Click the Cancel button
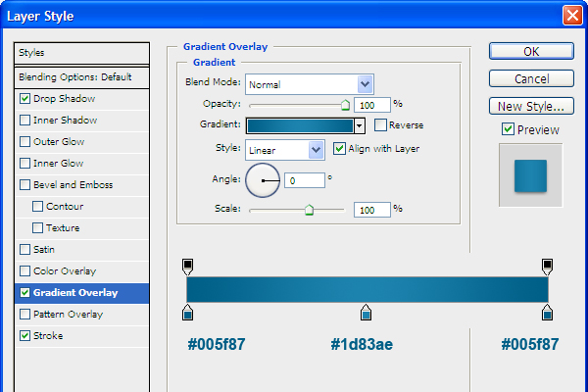The width and height of the screenshot is (588, 392). 531,78
